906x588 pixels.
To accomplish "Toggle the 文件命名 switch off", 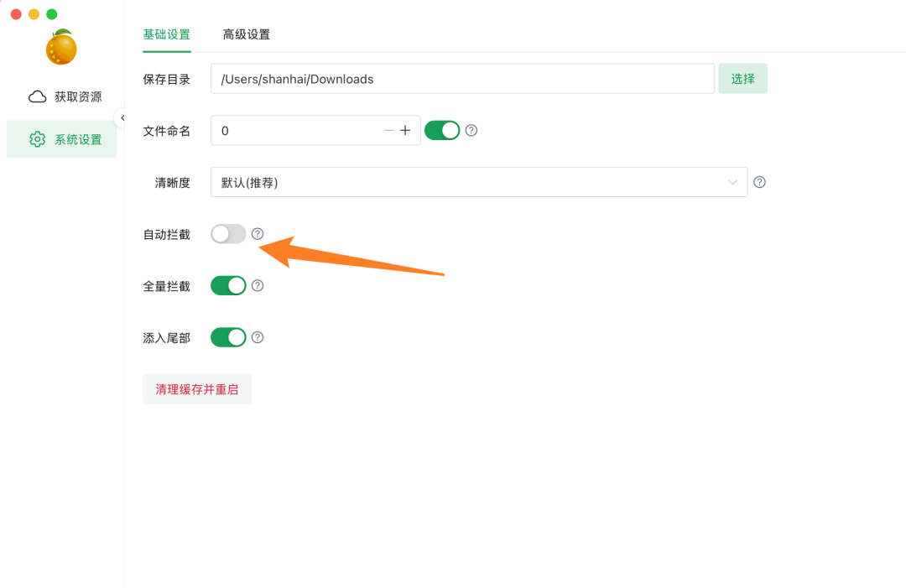I will click(442, 130).
